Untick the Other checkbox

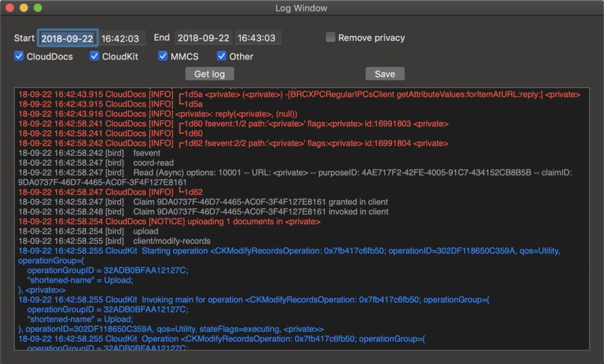[x=222, y=56]
